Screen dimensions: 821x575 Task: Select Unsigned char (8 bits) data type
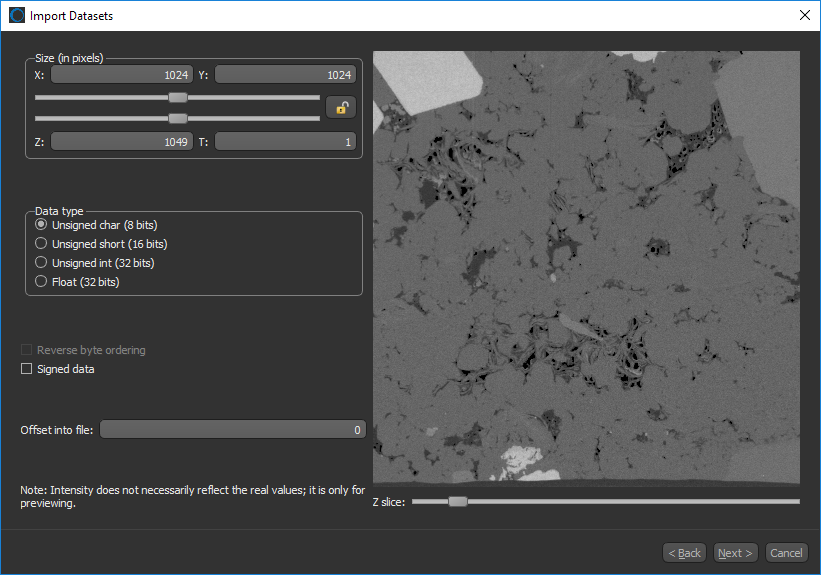click(41, 225)
